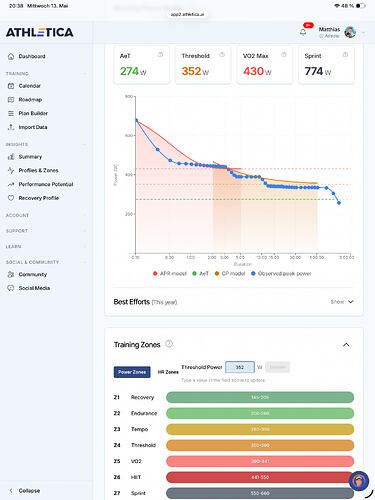Screen dimensions: 375x500
Task: Open the Social Media link
Action: click(x=34, y=288)
